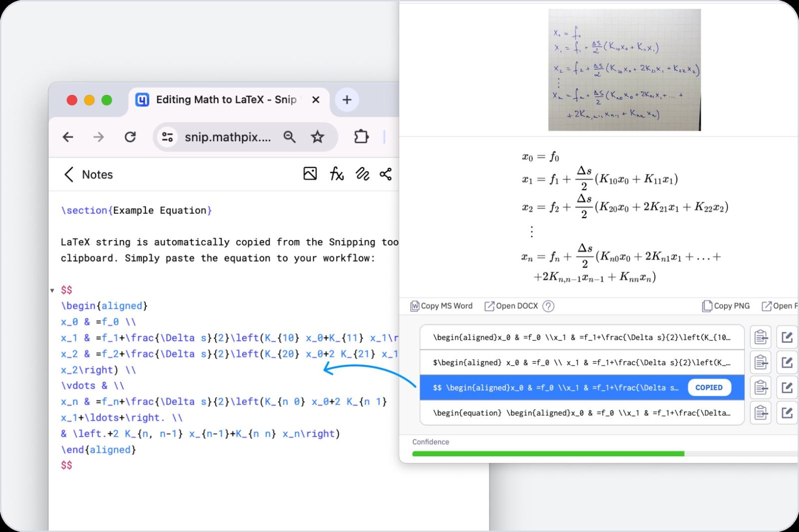799x532 pixels.
Task: Select the fx equation icon
Action: pyautogui.click(x=336, y=174)
